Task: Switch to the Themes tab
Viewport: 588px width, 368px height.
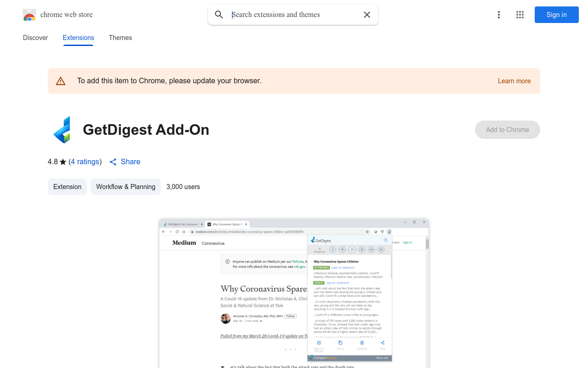Action: [120, 38]
